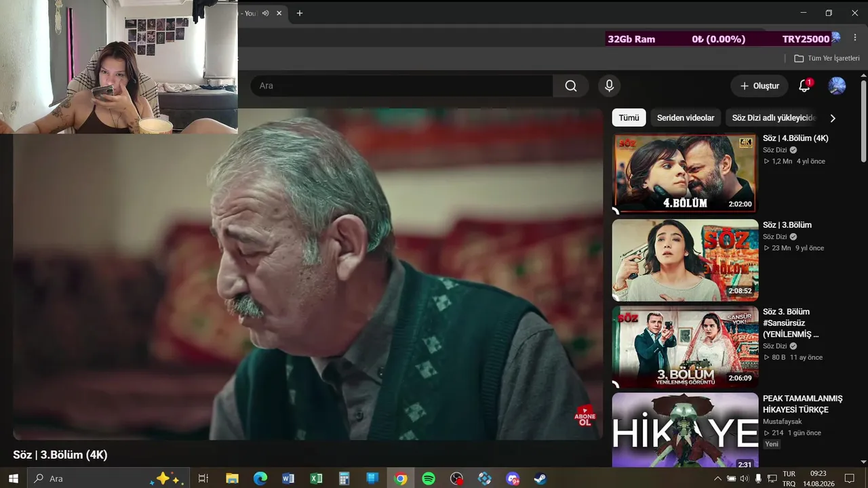Screen dimensions: 868x488
Task: Open Calculator from the taskbar
Action: pyautogui.click(x=344, y=479)
